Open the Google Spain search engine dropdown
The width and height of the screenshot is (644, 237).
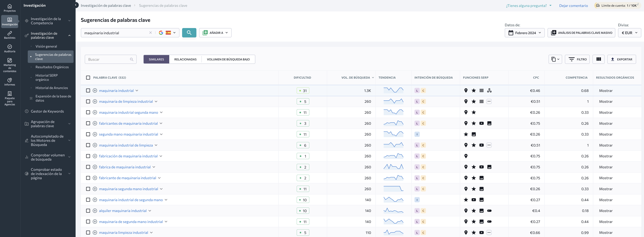click(167, 33)
